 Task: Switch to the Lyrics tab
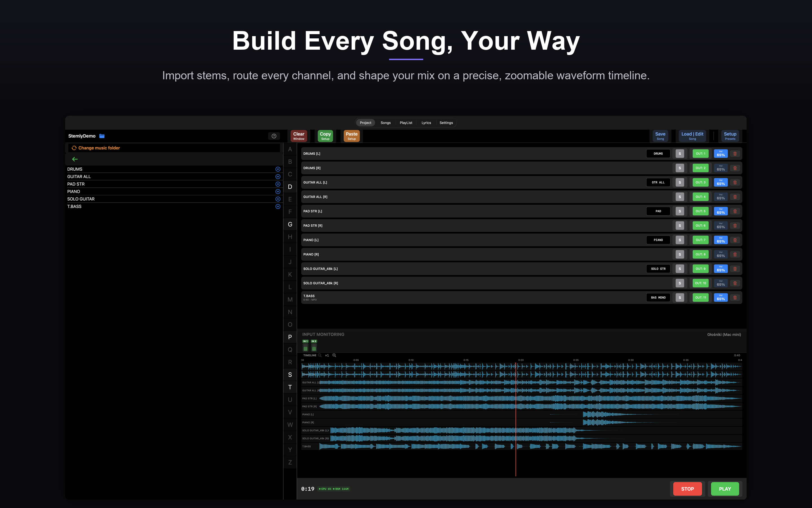click(x=426, y=123)
